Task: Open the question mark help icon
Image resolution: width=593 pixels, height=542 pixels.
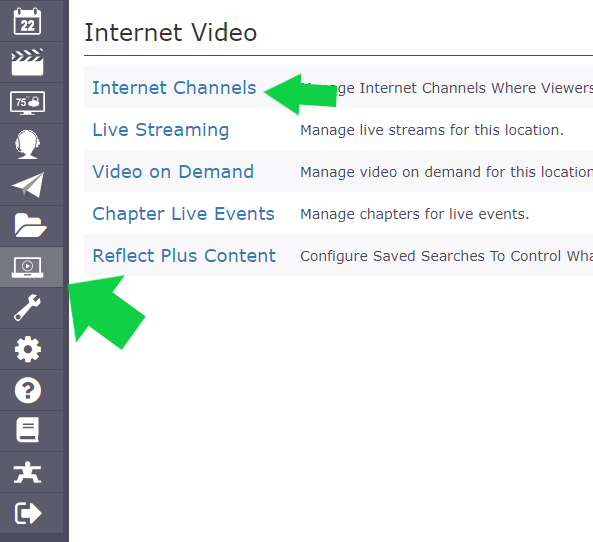Action: click(28, 390)
